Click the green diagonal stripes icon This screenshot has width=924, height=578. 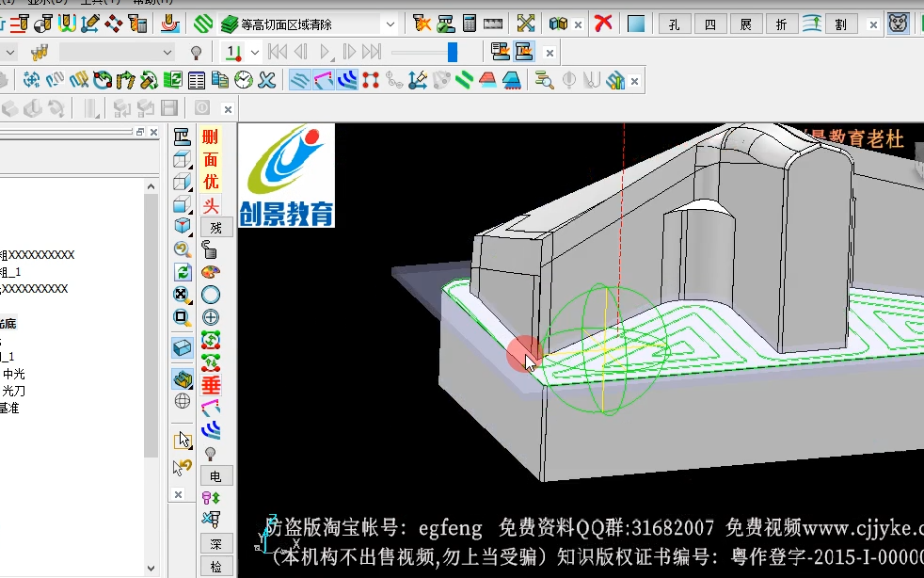coord(465,80)
